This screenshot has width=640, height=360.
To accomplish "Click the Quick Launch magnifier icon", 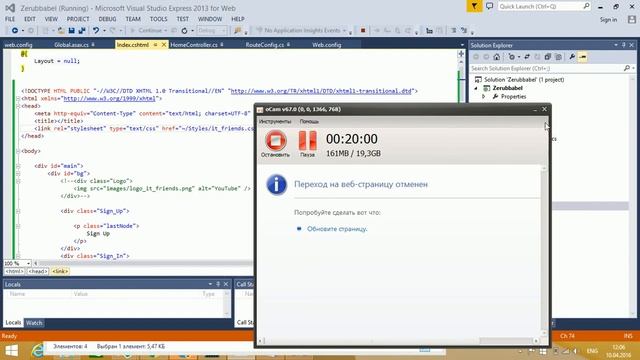I will [586, 6].
